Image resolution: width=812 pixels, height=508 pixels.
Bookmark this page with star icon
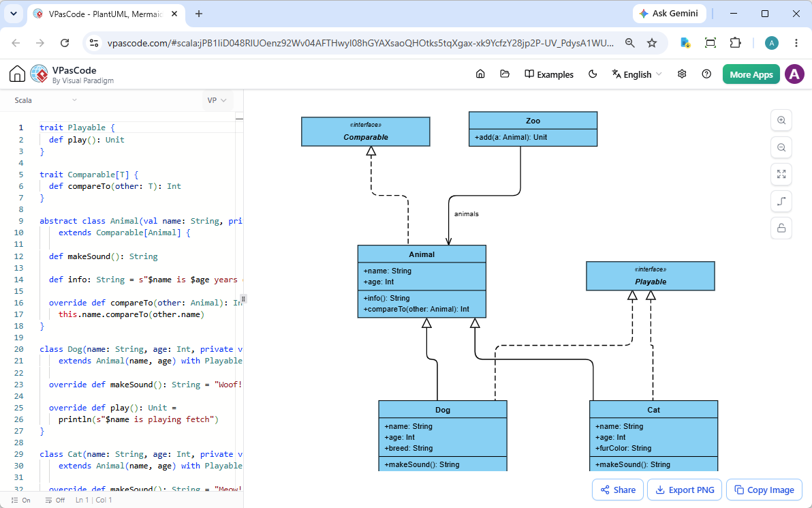(x=652, y=43)
